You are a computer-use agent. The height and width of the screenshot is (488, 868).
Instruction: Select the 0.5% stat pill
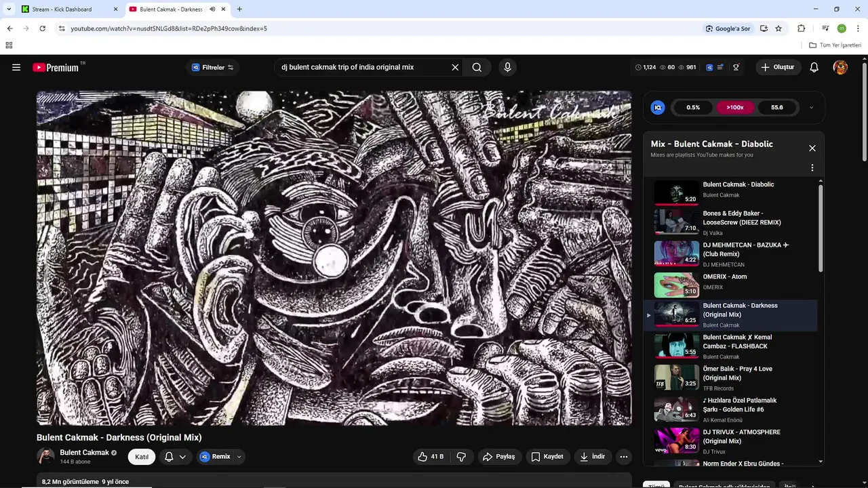[693, 107]
